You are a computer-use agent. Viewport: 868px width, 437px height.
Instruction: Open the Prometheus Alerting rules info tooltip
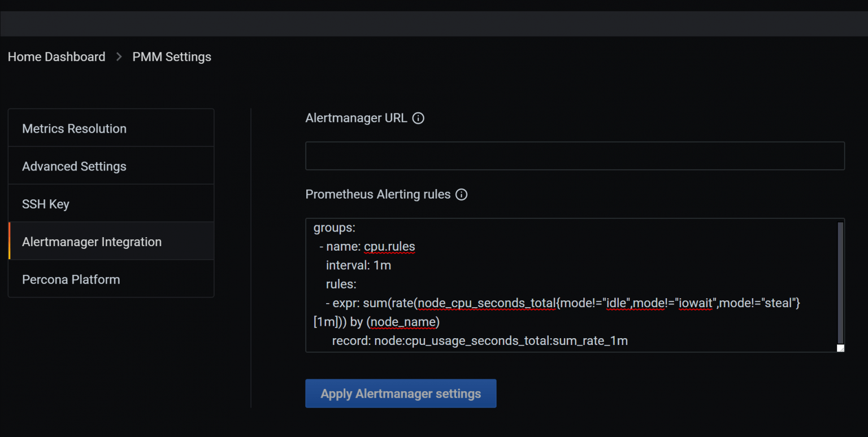[461, 194]
